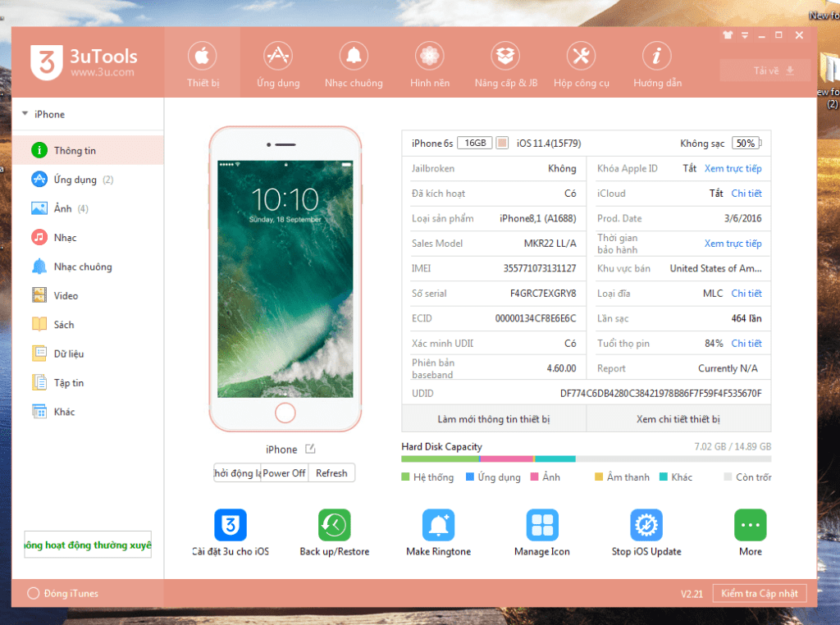Open Tập tin files in the sidebar

(88, 382)
